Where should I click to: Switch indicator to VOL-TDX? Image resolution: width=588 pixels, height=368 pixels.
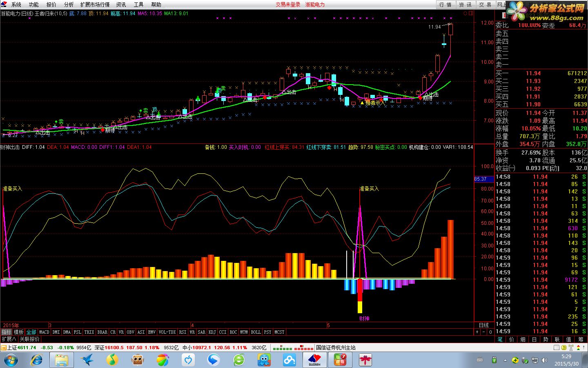pyautogui.click(x=167, y=332)
